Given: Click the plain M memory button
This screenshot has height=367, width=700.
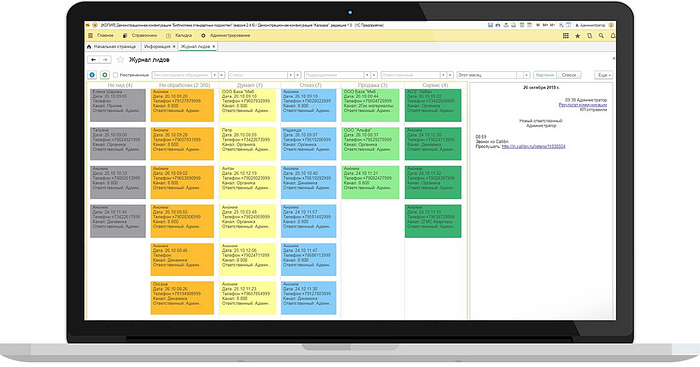Looking at the screenshot, I should pos(538,25).
